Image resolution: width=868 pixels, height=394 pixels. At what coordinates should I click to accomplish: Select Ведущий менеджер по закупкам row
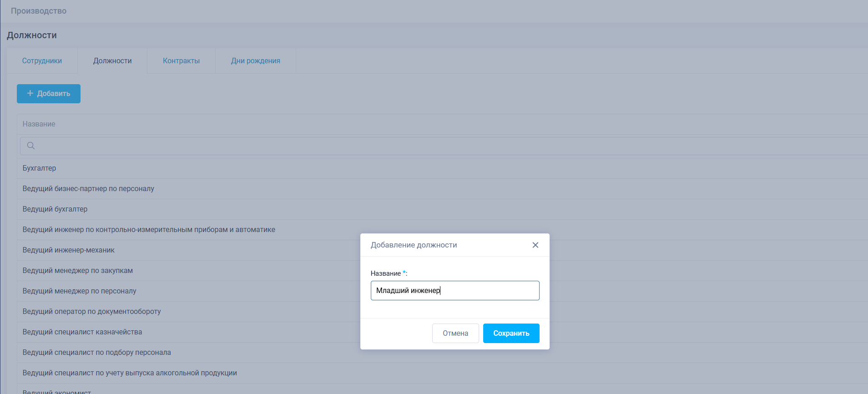pos(78,270)
